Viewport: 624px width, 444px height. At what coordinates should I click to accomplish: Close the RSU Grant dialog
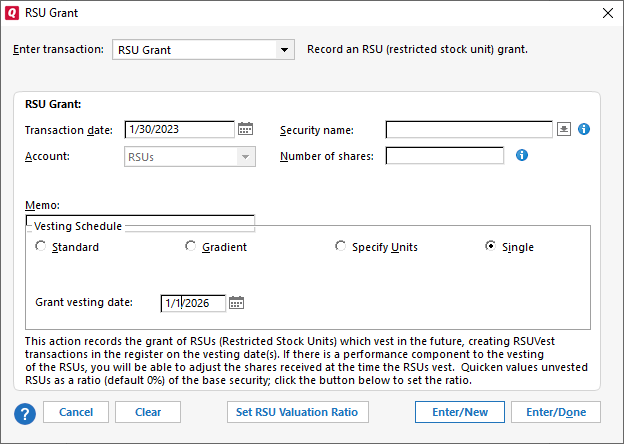click(607, 13)
